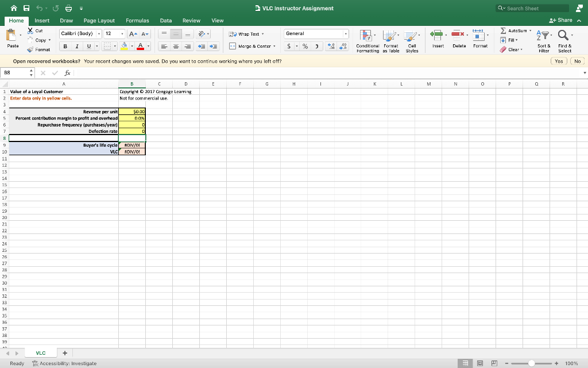This screenshot has height=368, width=588.
Task: Open the Review ribbon tab
Action: (x=191, y=20)
